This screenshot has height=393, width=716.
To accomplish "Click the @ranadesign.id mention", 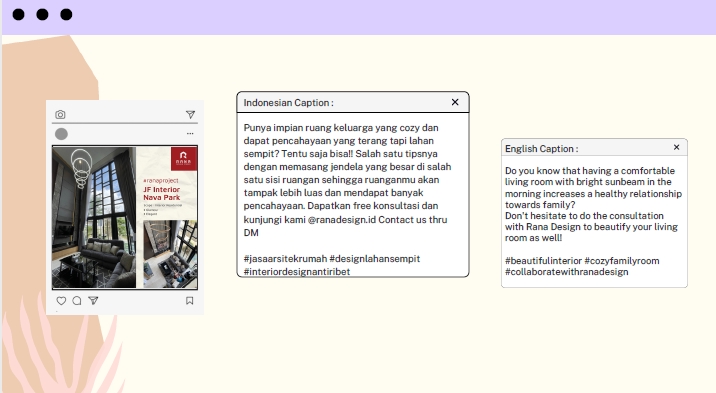I will pyautogui.click(x=342, y=220).
